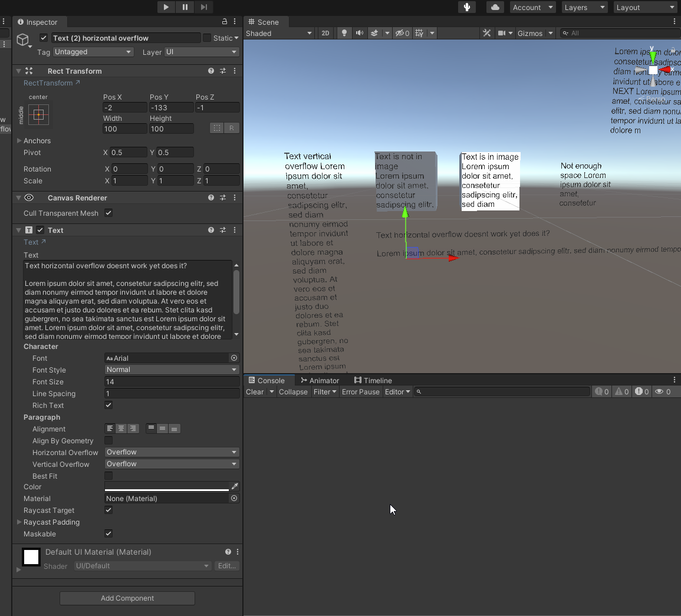Open the text Color swatch
Screen dimensions: 681x616
pos(165,486)
